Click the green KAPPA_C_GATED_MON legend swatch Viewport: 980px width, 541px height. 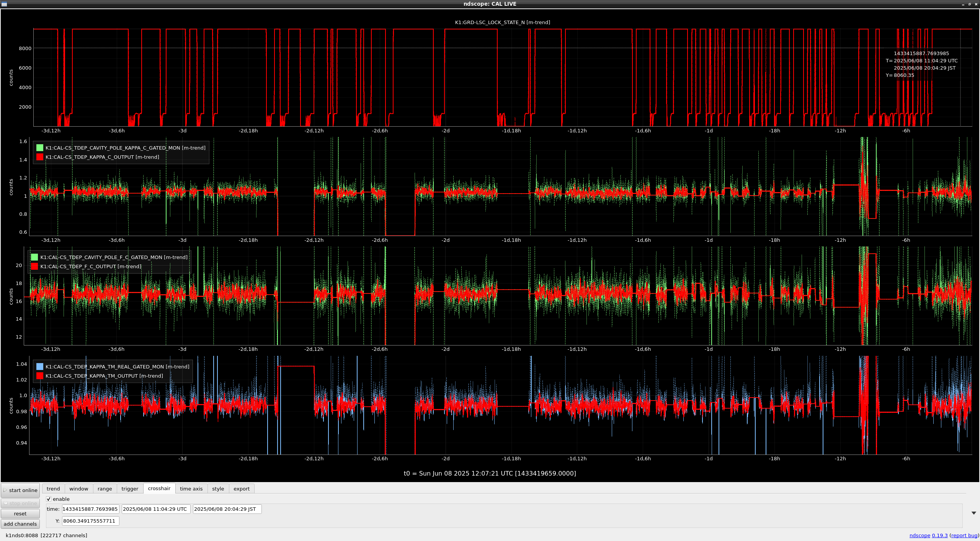tap(40, 148)
